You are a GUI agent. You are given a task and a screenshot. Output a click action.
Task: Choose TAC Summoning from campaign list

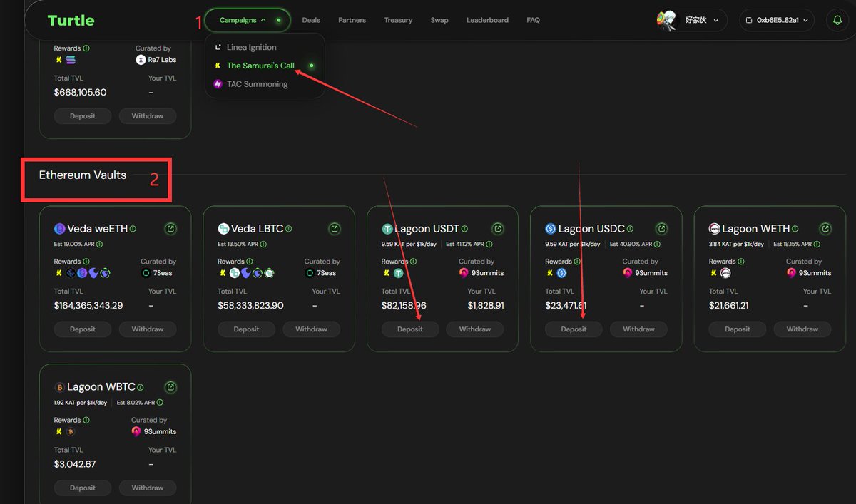pyautogui.click(x=257, y=84)
